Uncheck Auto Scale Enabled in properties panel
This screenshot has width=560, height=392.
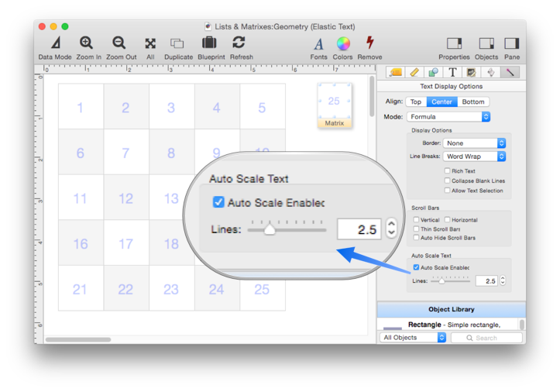point(416,267)
